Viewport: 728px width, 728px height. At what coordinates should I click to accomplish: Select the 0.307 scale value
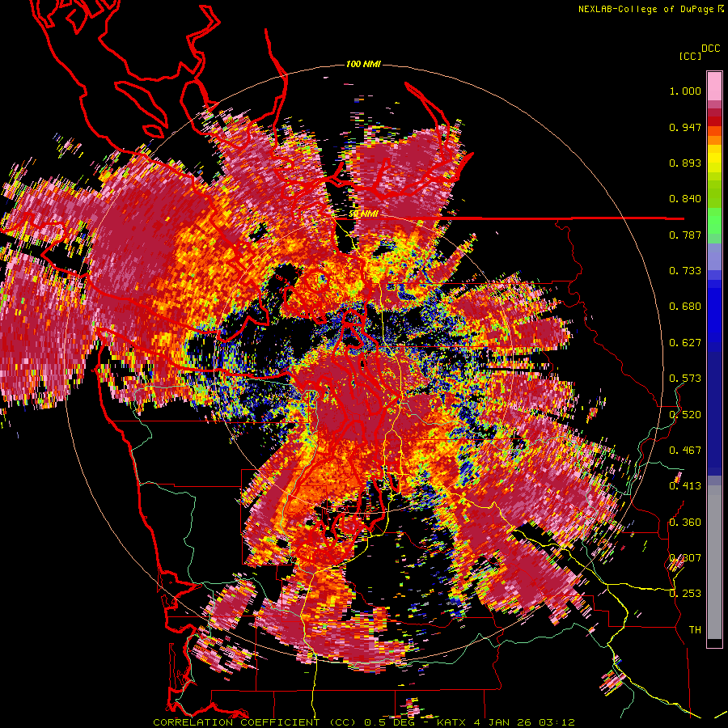[685, 558]
